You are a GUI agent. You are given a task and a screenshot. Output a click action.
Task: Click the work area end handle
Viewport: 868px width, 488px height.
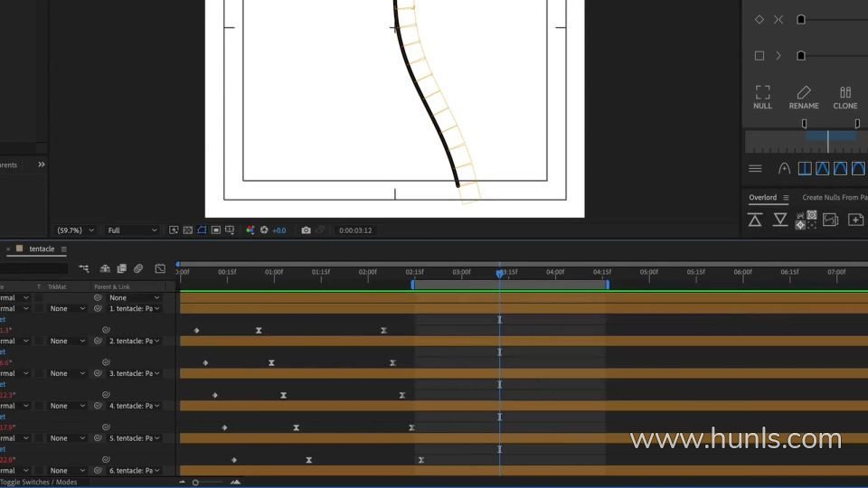coord(608,285)
